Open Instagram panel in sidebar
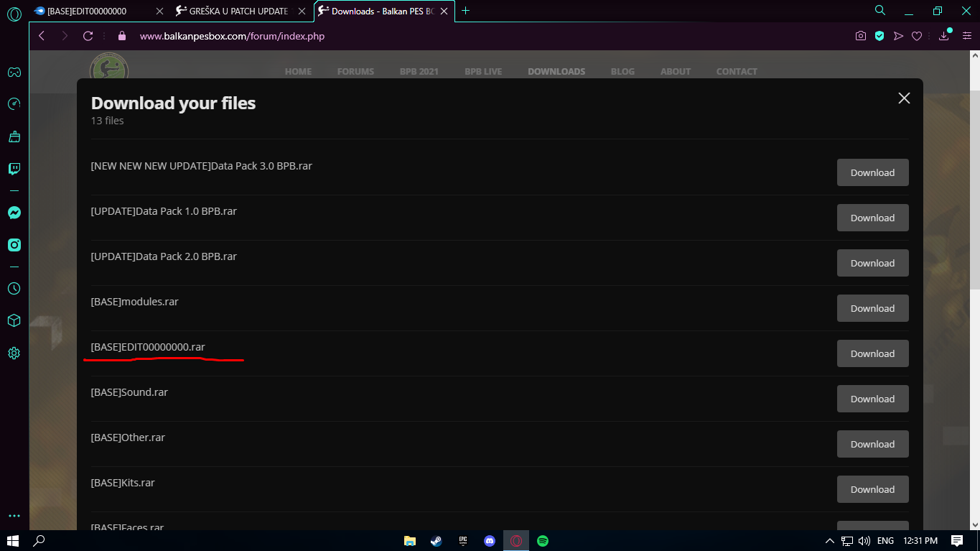The image size is (980, 551). pyautogui.click(x=14, y=245)
